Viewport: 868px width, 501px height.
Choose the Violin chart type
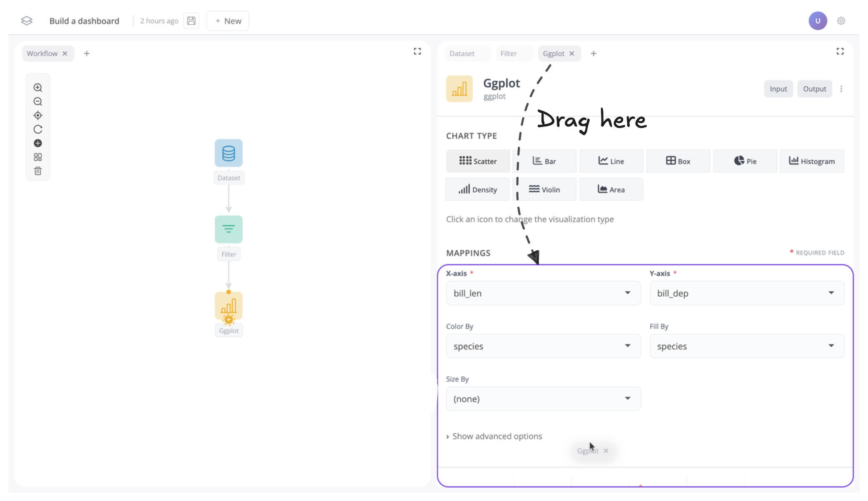544,189
